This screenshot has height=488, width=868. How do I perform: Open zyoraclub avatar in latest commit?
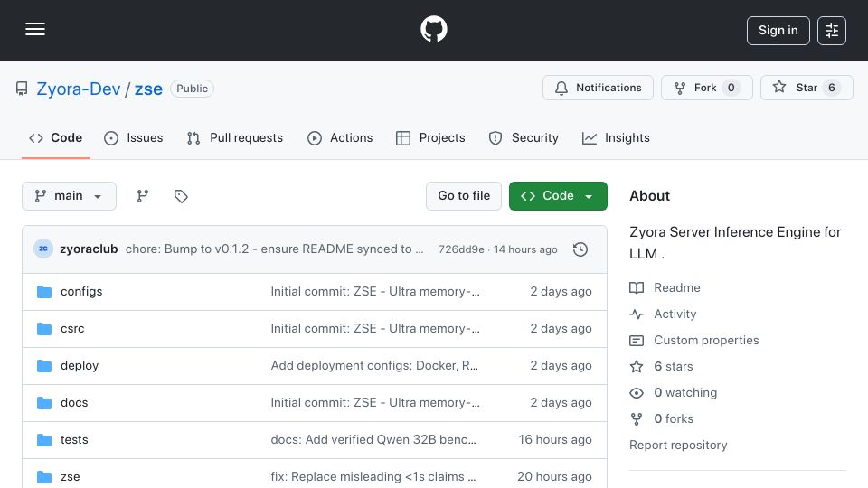(x=43, y=249)
